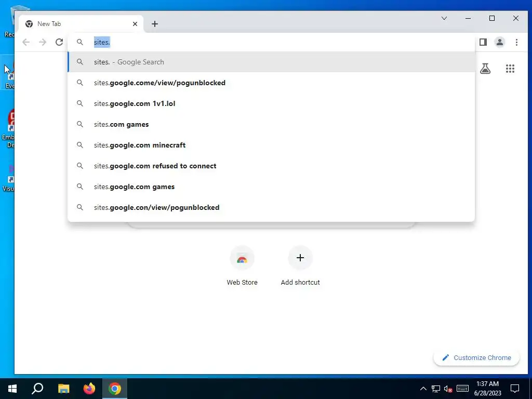The height and width of the screenshot is (399, 532).
Task: Minimize the Chrome window
Action: point(468,18)
